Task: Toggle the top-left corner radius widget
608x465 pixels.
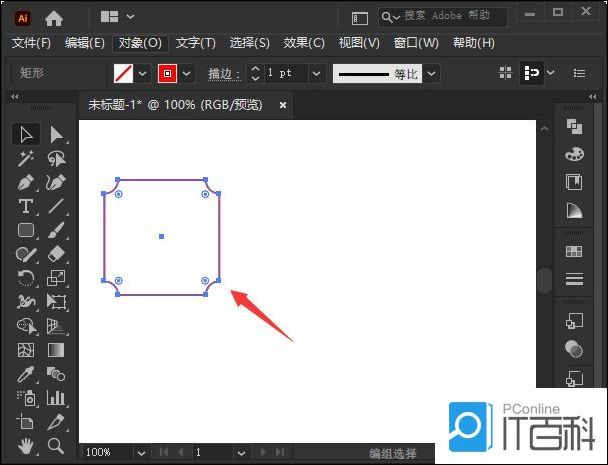Action: point(119,194)
